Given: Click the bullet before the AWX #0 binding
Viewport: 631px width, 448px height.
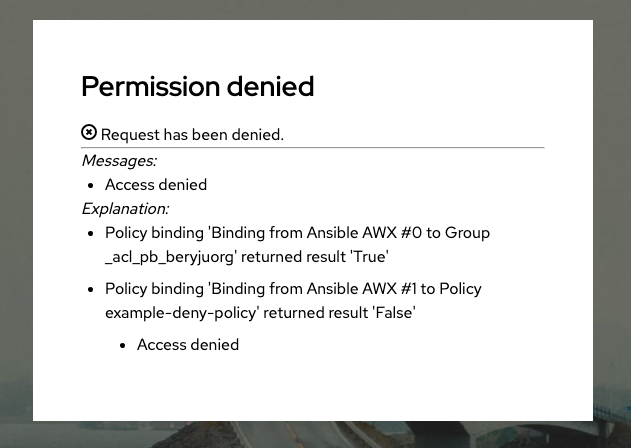Looking at the screenshot, I should [x=91, y=233].
